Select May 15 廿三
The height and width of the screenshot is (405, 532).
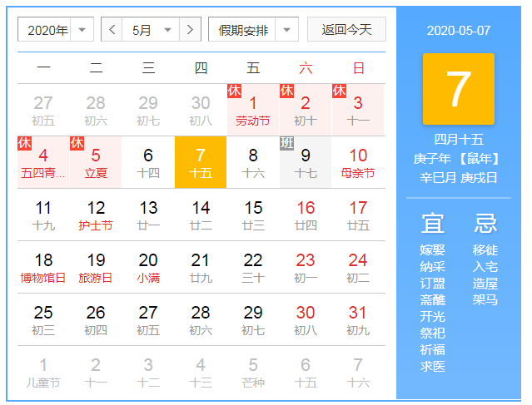tap(253, 215)
